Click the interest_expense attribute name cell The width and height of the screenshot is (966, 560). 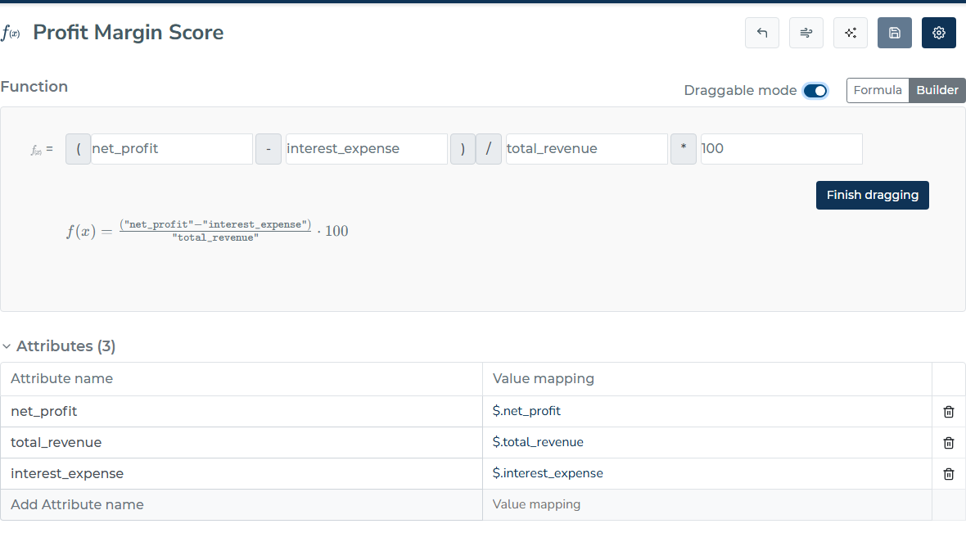coord(241,474)
